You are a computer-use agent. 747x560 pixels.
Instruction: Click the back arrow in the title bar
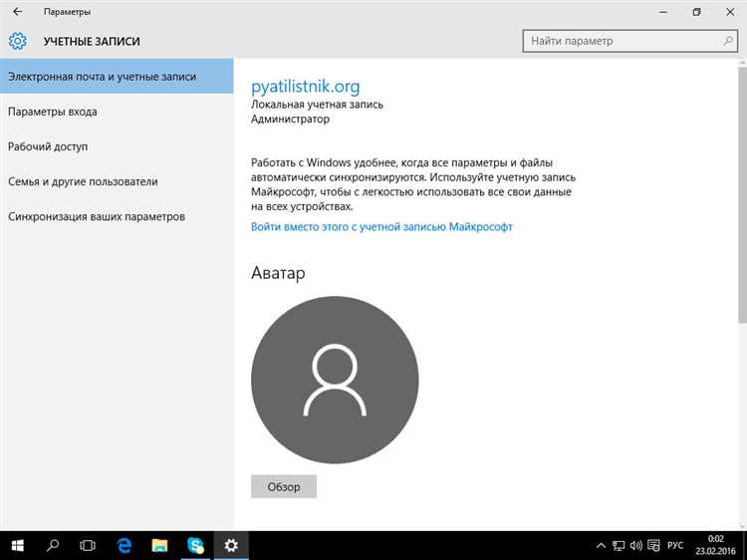(17, 12)
